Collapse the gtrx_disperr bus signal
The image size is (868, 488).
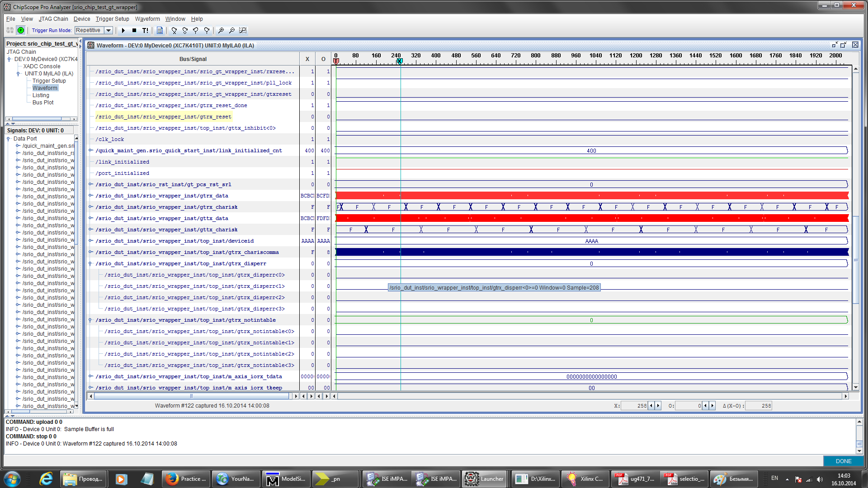pos(91,263)
